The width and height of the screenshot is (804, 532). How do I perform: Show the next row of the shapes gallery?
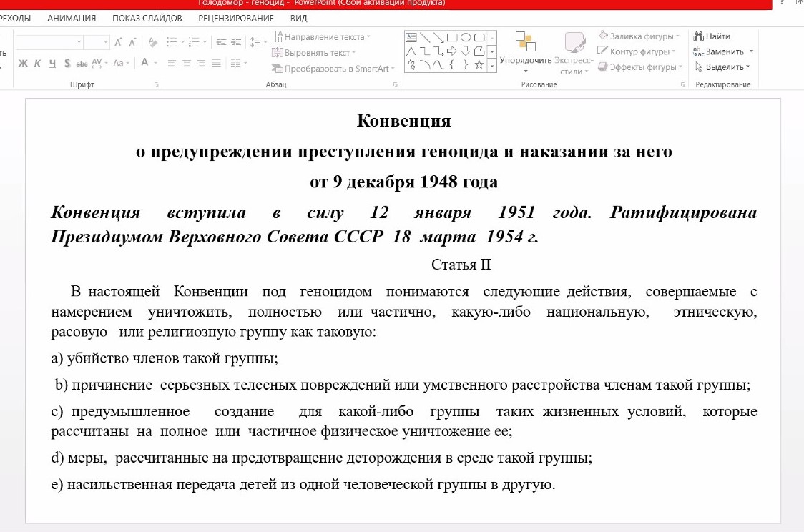(x=491, y=51)
